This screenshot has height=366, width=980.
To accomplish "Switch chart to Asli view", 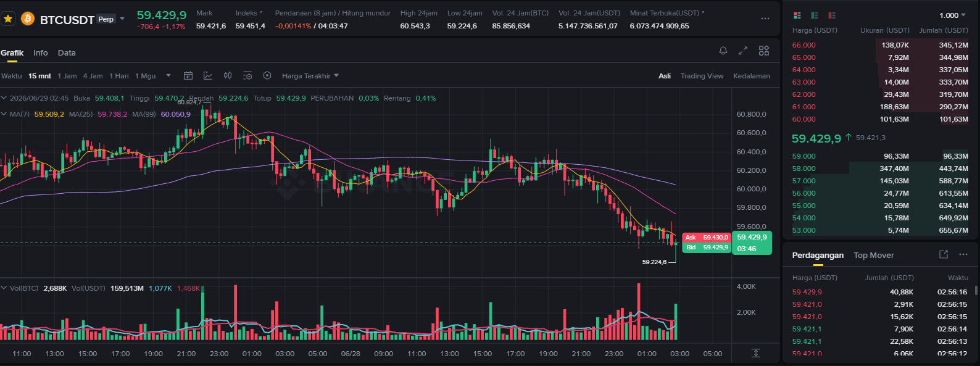I will point(665,76).
